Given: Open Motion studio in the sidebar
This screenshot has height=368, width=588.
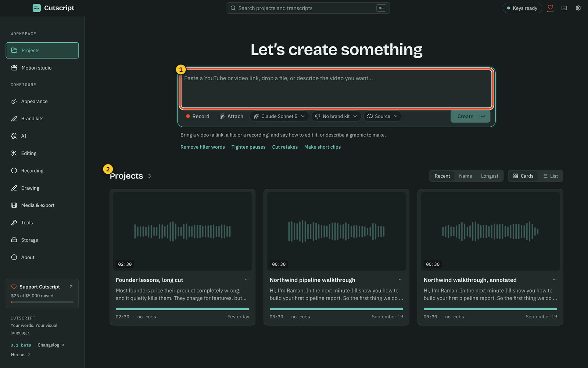Looking at the screenshot, I should [42, 68].
